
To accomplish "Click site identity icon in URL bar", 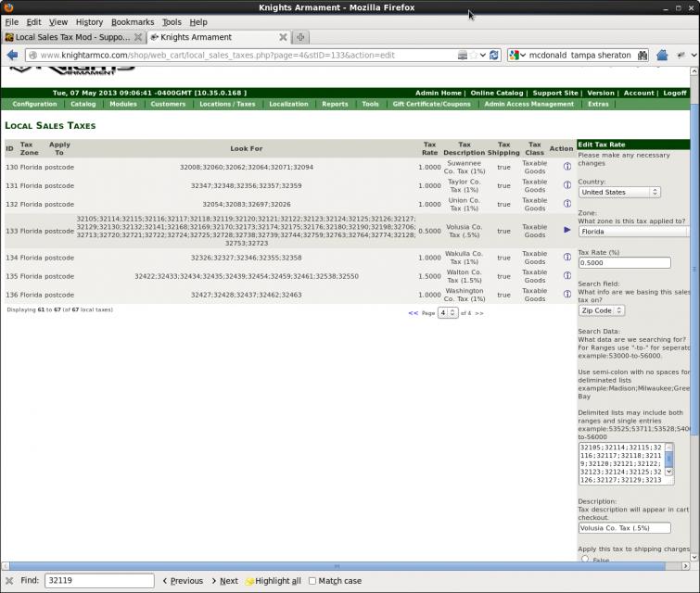I will [x=32, y=56].
